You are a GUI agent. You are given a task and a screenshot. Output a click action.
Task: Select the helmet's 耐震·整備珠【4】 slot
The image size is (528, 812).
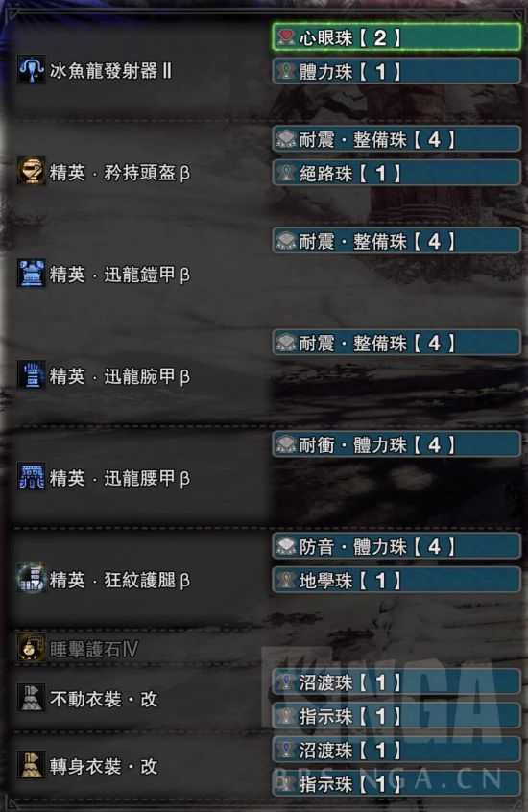coord(396,139)
